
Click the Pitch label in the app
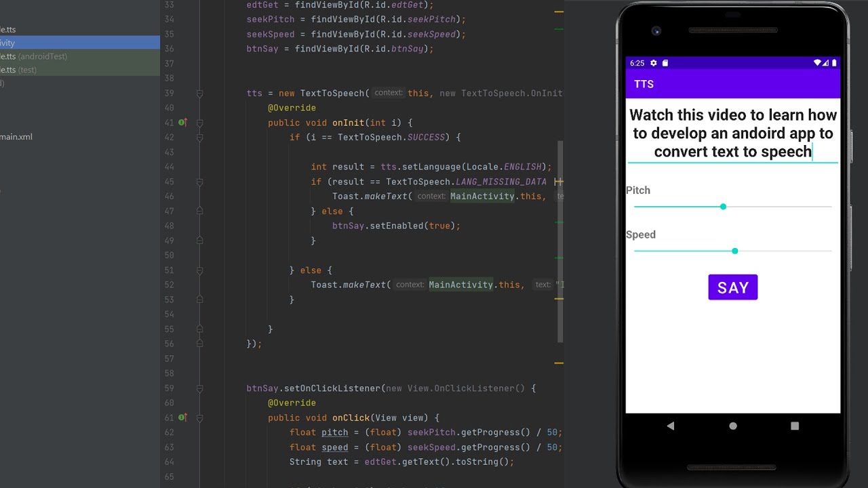pyautogui.click(x=638, y=190)
